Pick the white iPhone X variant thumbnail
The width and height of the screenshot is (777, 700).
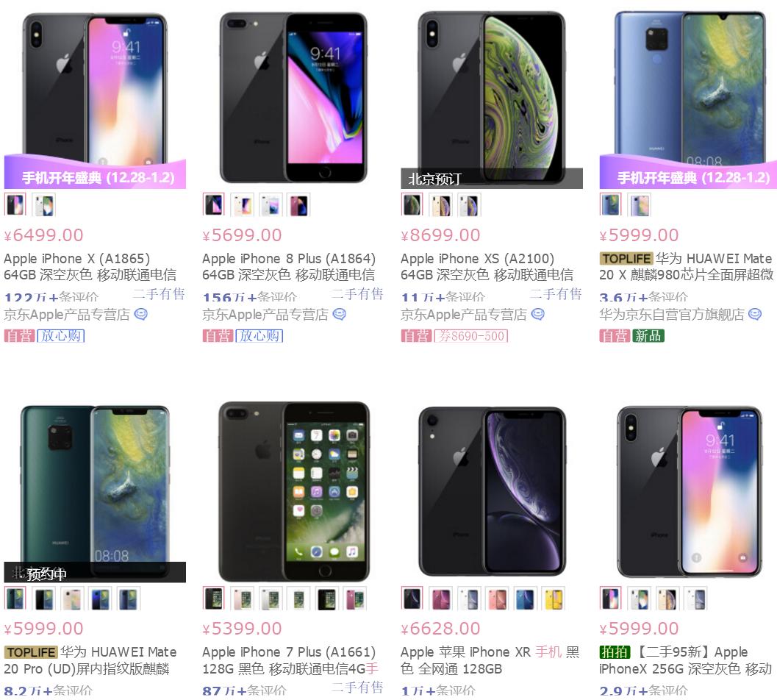point(43,205)
